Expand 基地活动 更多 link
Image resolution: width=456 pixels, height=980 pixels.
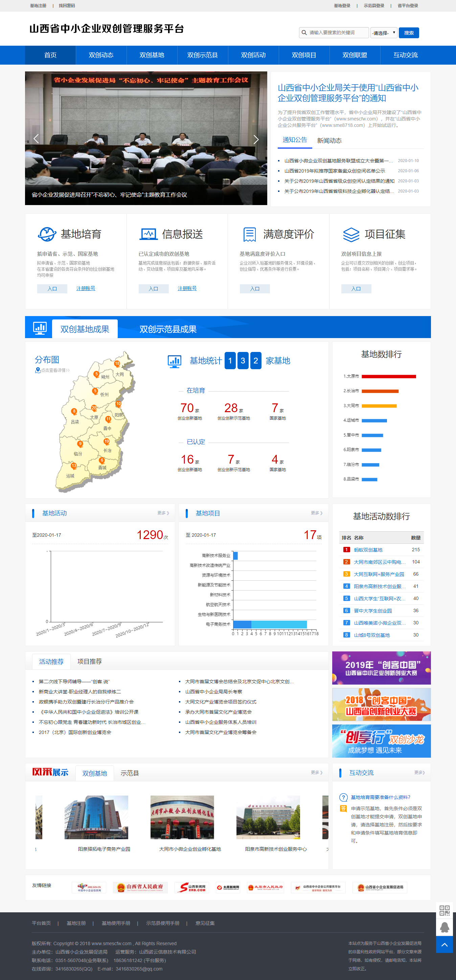163,513
